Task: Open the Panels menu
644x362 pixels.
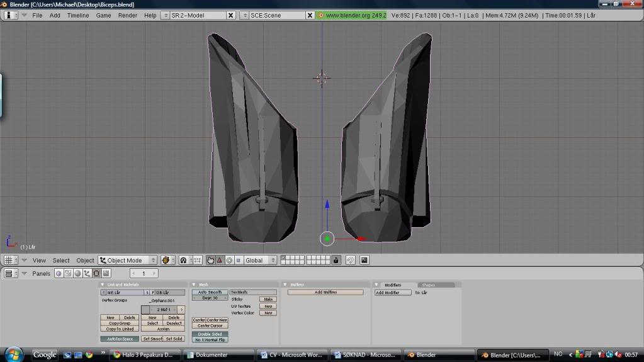Action: click(x=41, y=273)
